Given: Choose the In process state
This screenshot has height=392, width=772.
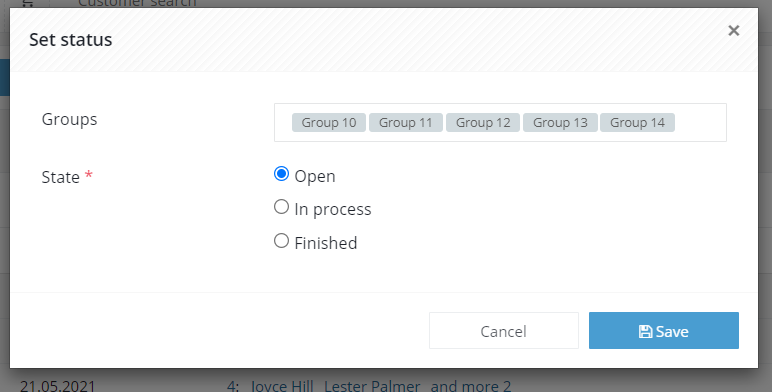Looking at the screenshot, I should [x=281, y=207].
